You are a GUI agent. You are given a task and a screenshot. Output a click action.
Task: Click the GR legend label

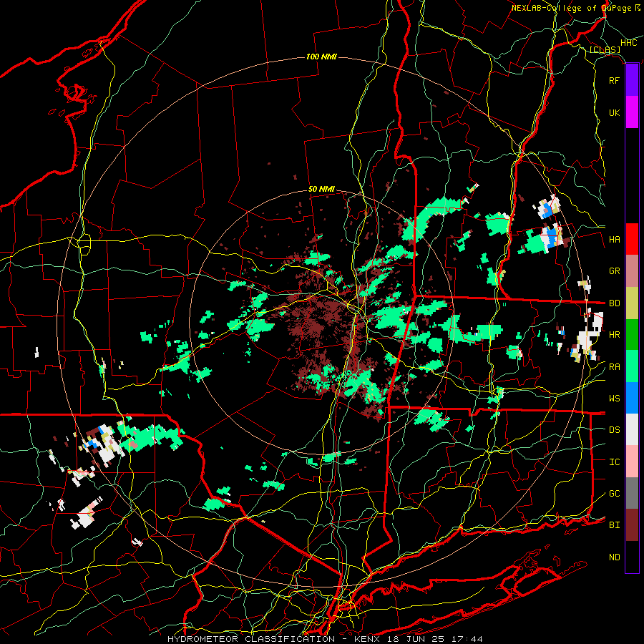(x=614, y=271)
